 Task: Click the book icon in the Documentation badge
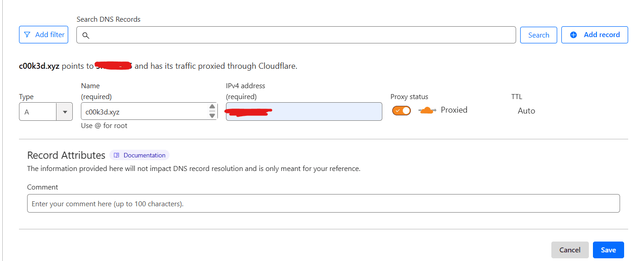click(x=117, y=155)
